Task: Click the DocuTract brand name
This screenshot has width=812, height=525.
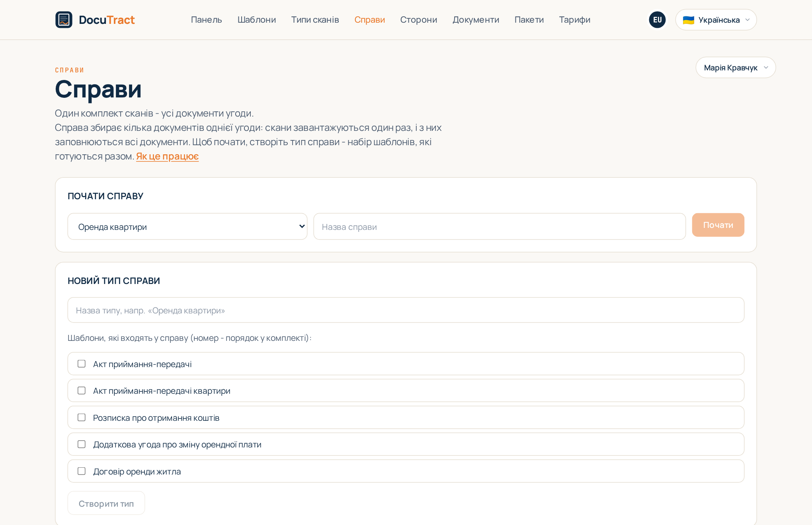Action: (x=107, y=19)
